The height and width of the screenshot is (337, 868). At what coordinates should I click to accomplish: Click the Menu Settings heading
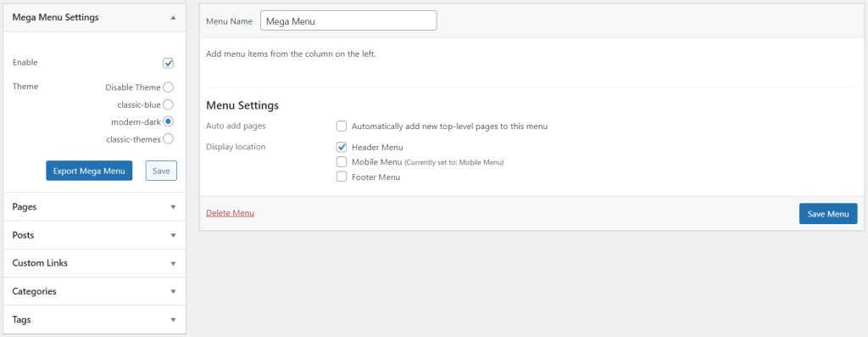[x=242, y=104]
